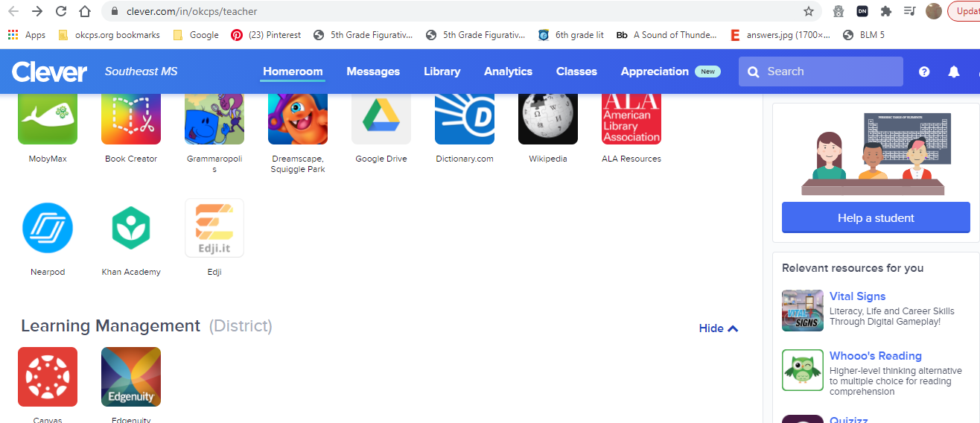Open the DN extension icon

(862, 11)
